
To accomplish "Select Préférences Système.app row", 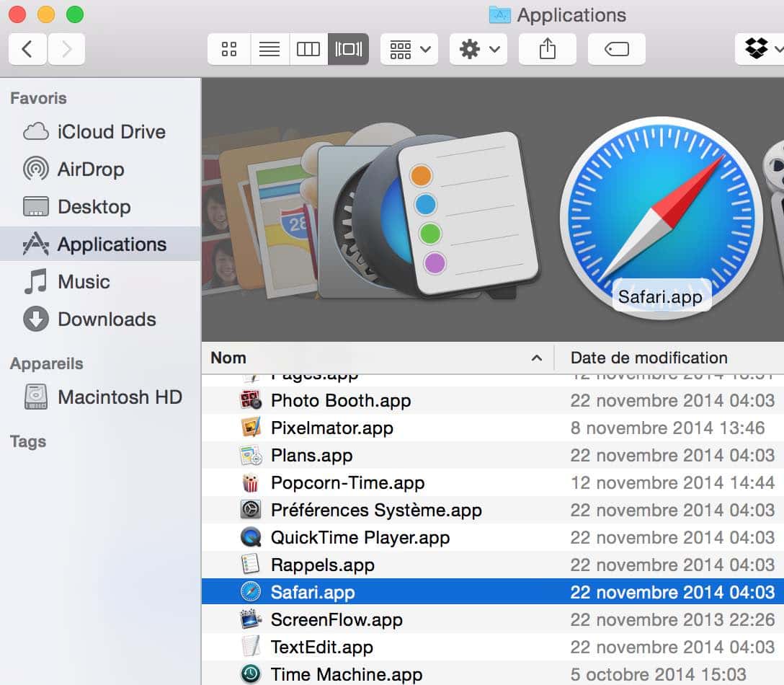I will tap(492, 511).
